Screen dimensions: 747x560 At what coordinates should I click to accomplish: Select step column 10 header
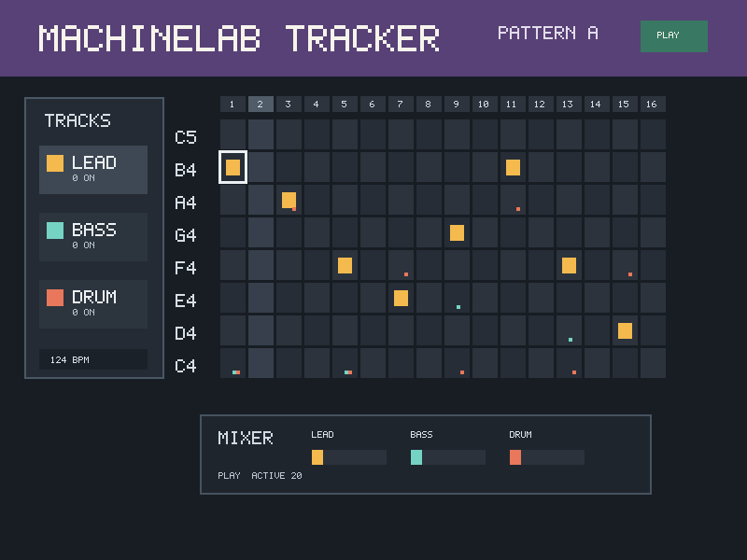click(485, 104)
